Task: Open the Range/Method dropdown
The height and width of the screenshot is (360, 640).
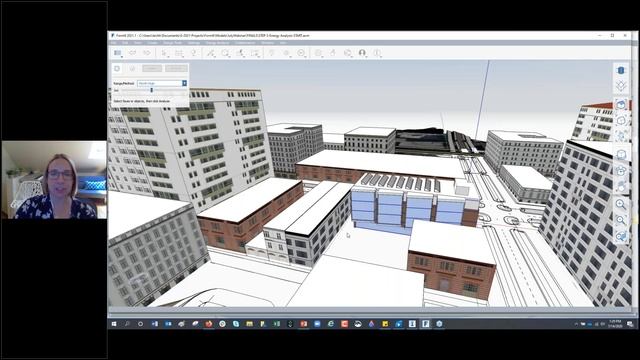Action: 162,83
